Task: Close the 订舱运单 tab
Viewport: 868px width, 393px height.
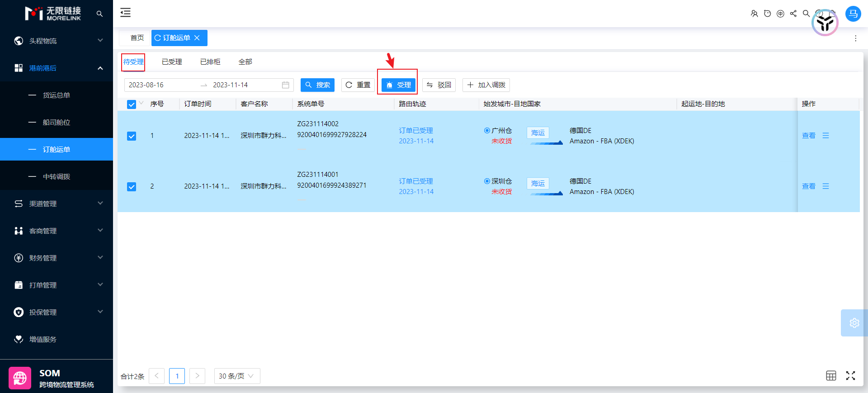Action: tap(197, 38)
